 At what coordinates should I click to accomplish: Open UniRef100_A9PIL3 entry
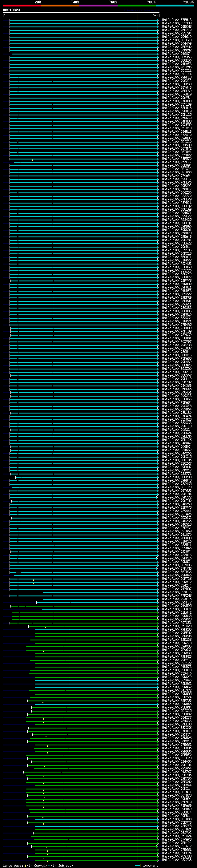pos(177,426)
